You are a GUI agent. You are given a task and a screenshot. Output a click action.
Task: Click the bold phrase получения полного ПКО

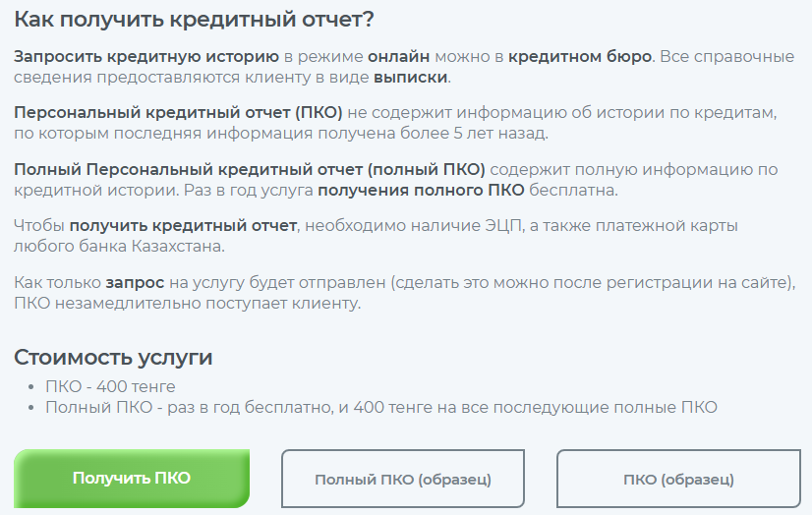tap(420, 190)
